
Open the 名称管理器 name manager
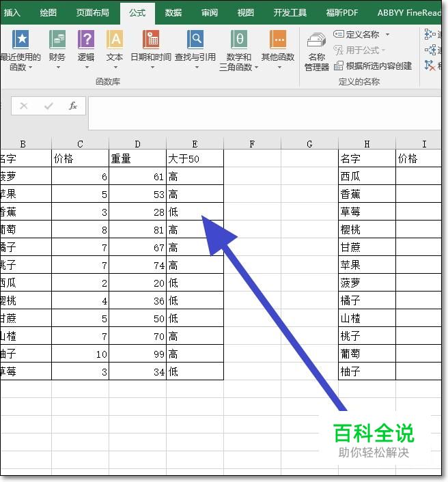316,53
